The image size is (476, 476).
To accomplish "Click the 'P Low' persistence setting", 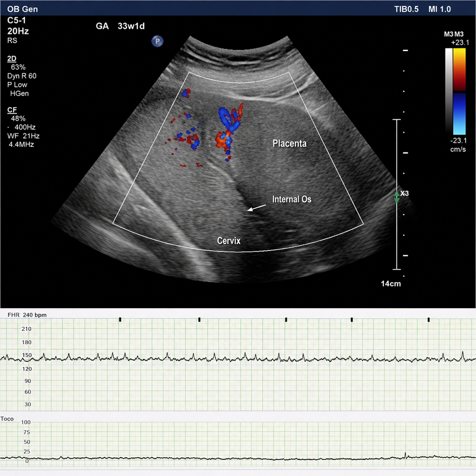I will coord(17,85).
